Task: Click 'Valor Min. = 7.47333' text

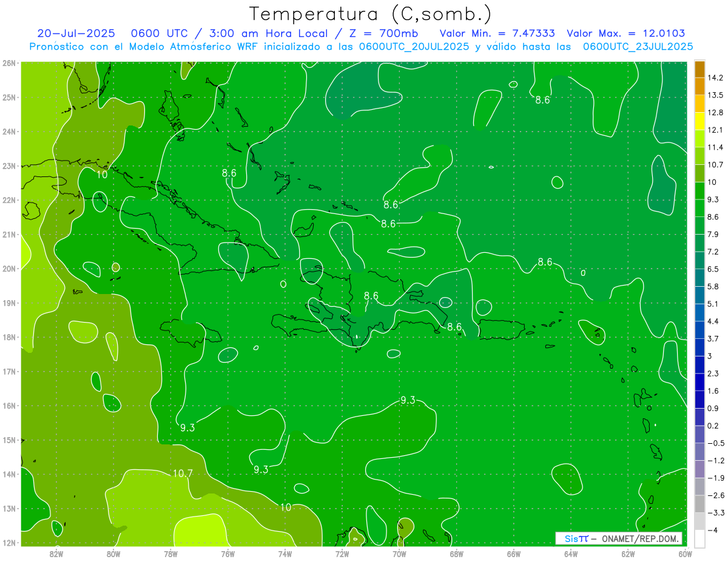Action: [497, 34]
